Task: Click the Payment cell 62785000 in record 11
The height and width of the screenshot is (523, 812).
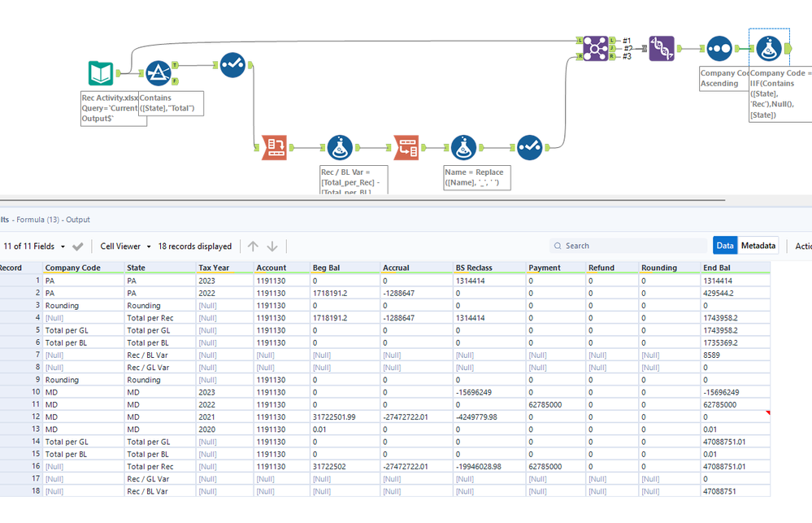Action: point(556,404)
